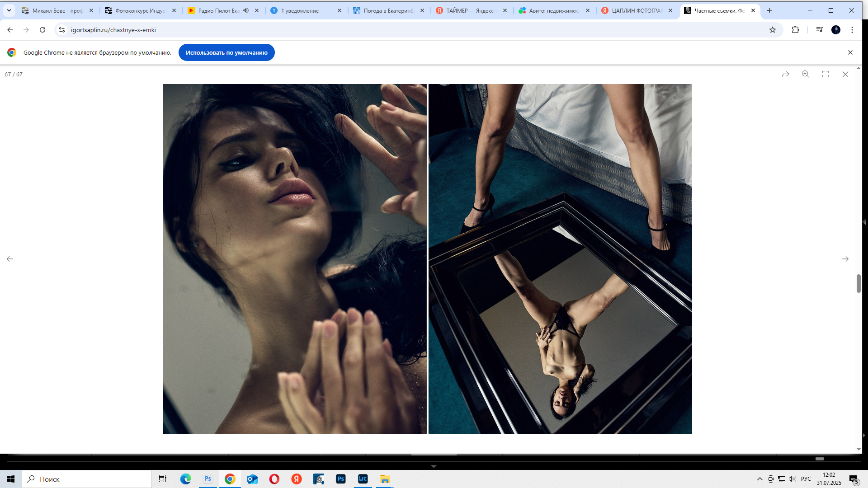Switch to Погода в Екатеринбурге tab

tap(388, 10)
